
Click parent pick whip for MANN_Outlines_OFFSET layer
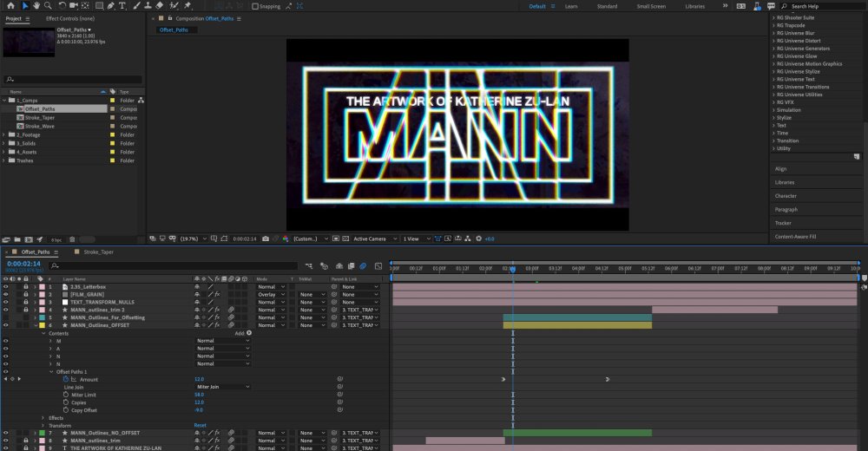click(334, 325)
